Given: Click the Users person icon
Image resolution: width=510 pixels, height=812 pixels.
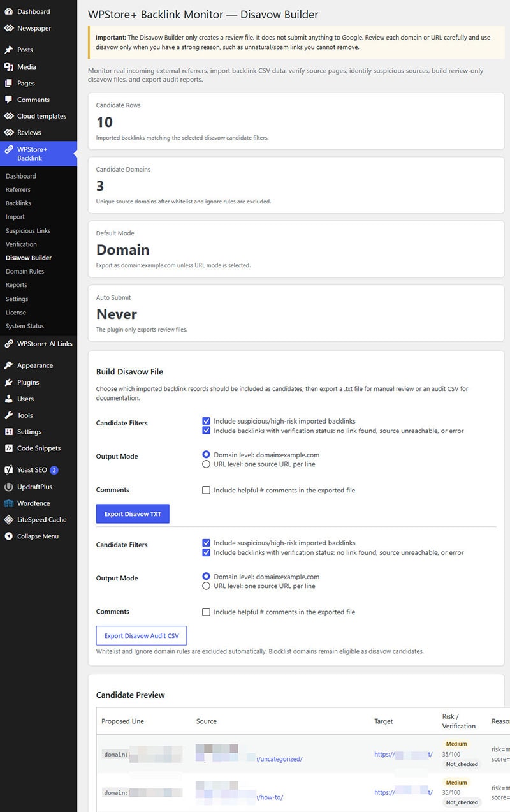Looking at the screenshot, I should point(8,399).
